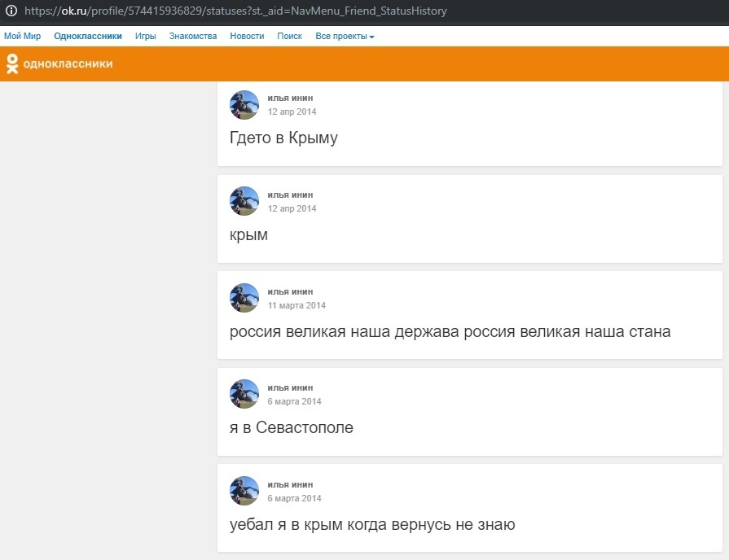Click the site info icon in address bar
This screenshot has height=560, width=729.
pyautogui.click(x=11, y=11)
